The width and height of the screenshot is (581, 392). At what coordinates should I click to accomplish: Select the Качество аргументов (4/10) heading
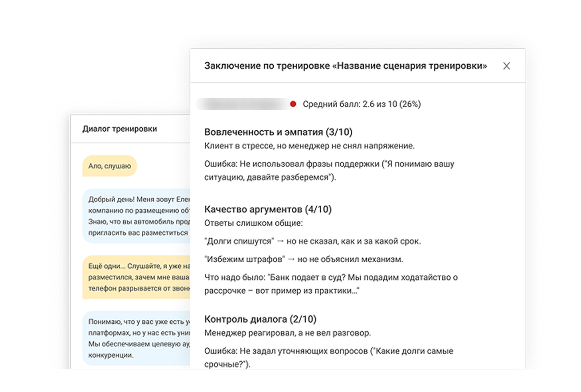(268, 209)
